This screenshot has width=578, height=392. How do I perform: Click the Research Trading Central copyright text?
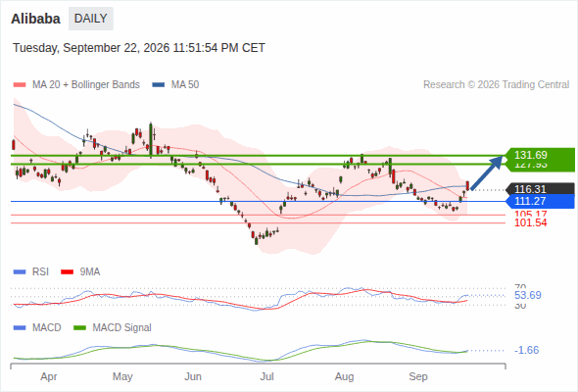(496, 85)
